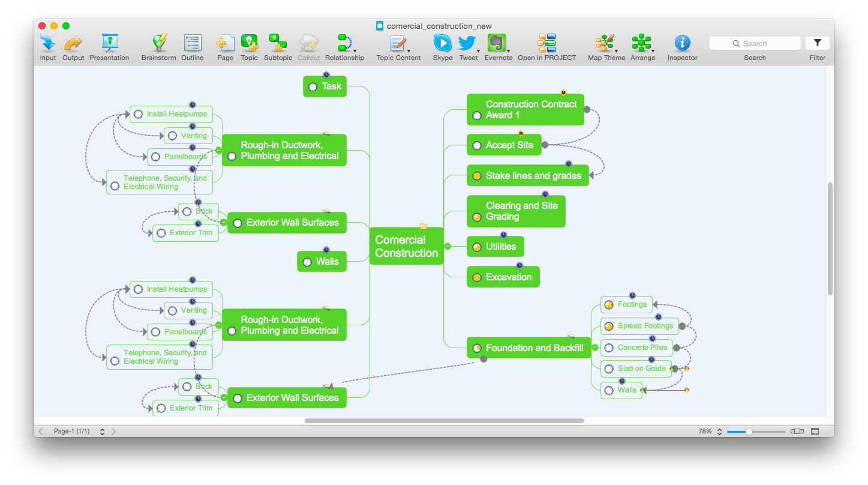Image resolution: width=868 pixels, height=485 pixels.
Task: Collapse the Comercial Construction right branch
Action: [x=447, y=246]
